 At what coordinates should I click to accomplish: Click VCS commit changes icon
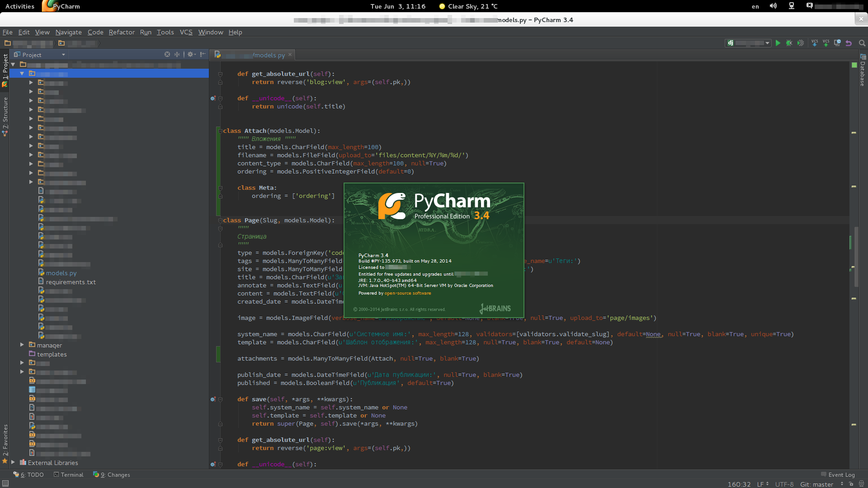click(x=826, y=43)
